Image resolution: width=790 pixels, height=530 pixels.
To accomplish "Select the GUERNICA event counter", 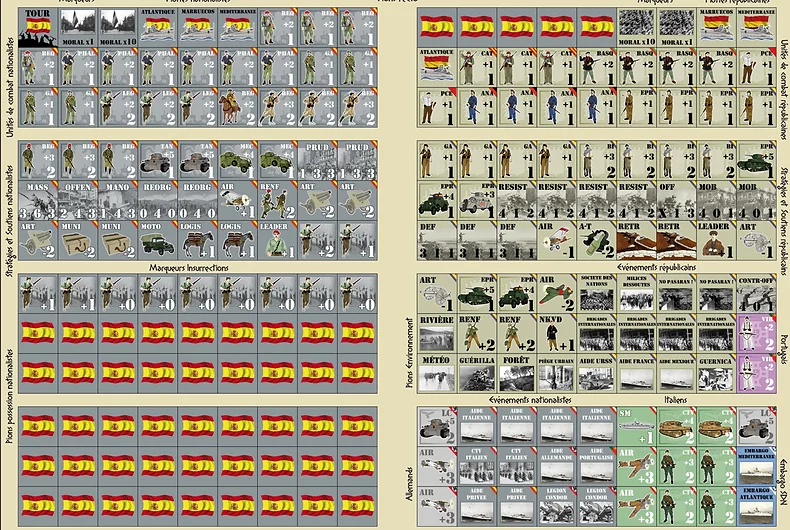I will point(716,373).
